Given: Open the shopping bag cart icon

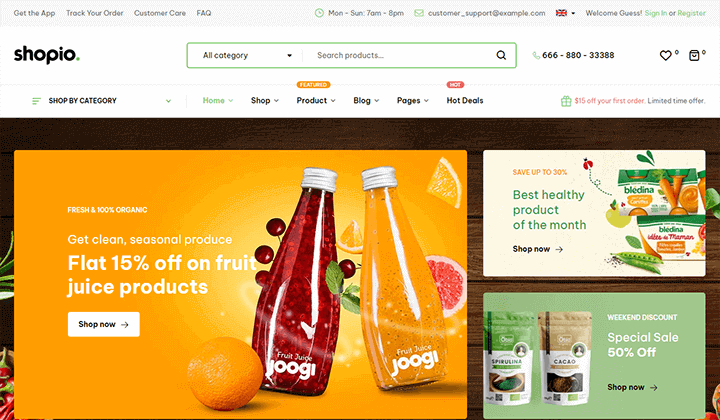Looking at the screenshot, I should point(694,56).
